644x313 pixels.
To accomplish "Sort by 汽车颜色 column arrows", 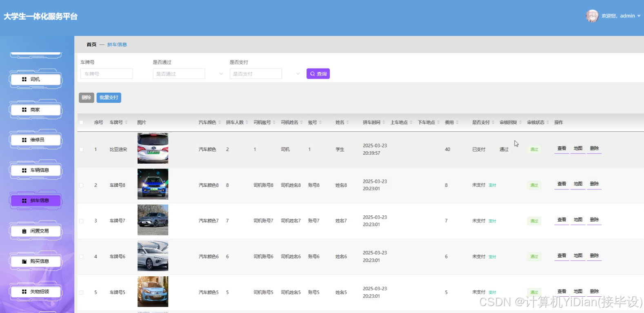I will pos(219,122).
